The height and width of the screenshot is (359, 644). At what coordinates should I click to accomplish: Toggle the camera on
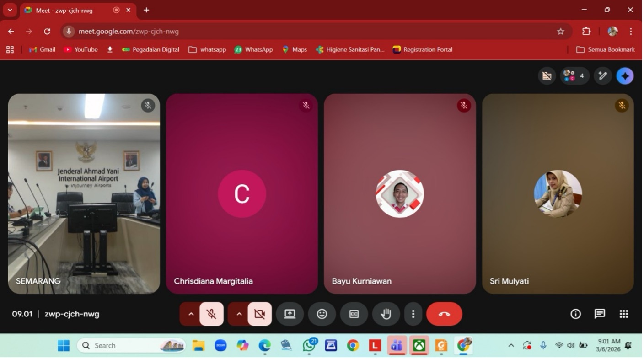coord(259,314)
